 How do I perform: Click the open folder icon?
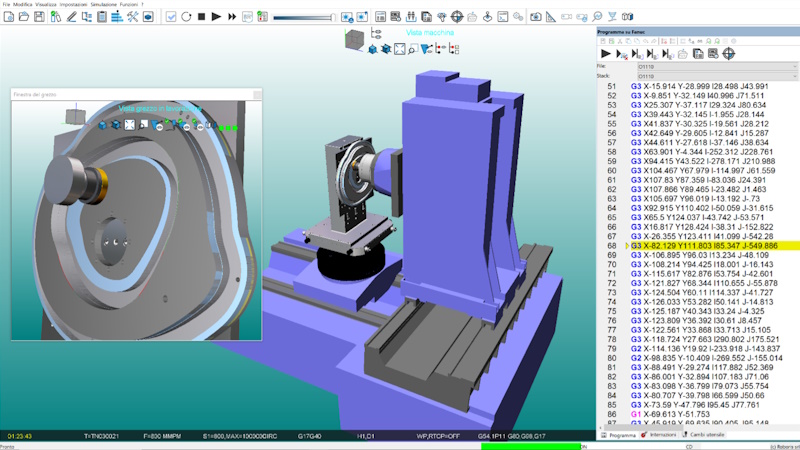[x=26, y=17]
